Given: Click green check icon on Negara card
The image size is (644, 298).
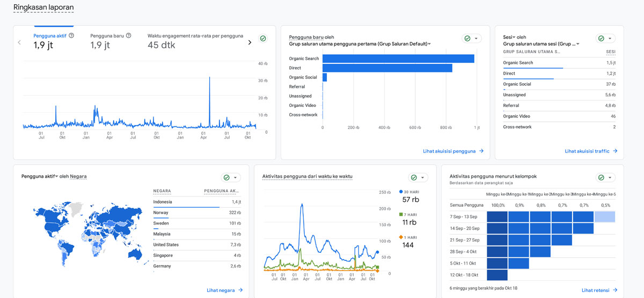Looking at the screenshot, I should [x=226, y=178].
